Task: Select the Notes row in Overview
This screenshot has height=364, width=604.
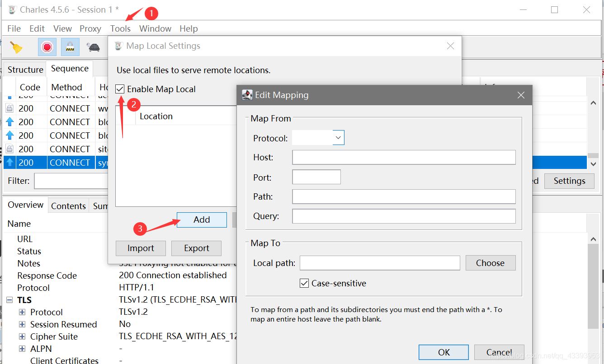Action: coord(28,263)
